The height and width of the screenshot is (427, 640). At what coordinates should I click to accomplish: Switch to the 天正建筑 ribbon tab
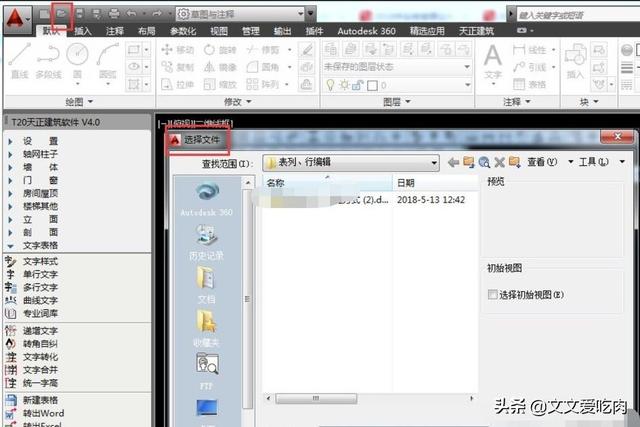click(476, 31)
